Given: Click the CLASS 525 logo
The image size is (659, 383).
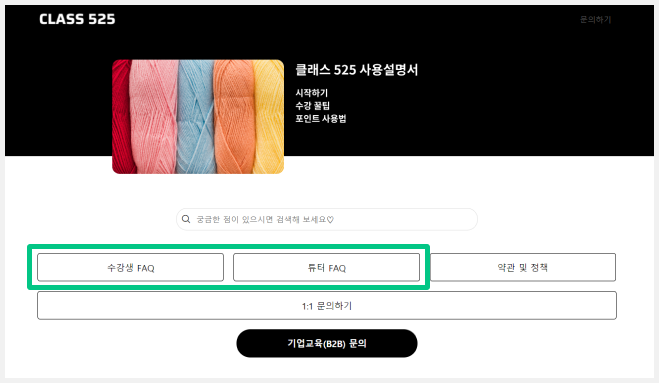Looking at the screenshot, I should tap(77, 19).
